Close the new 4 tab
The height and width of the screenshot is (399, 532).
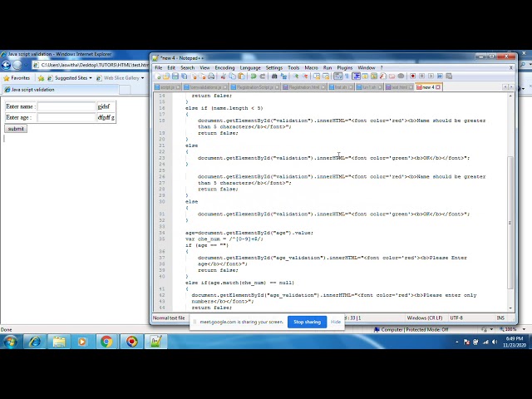438,87
